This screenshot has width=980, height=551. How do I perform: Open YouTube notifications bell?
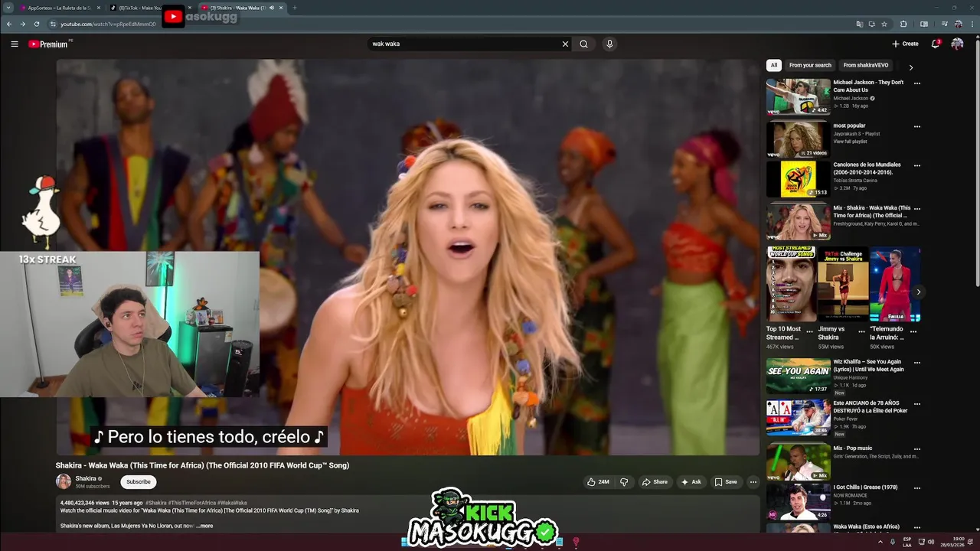(935, 44)
